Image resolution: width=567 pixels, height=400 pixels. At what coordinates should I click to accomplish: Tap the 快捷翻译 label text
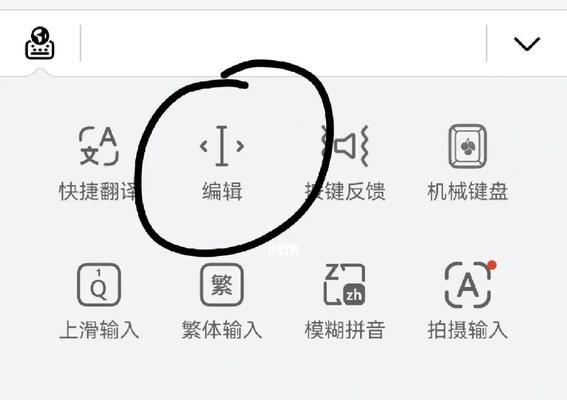pyautogui.click(x=99, y=191)
